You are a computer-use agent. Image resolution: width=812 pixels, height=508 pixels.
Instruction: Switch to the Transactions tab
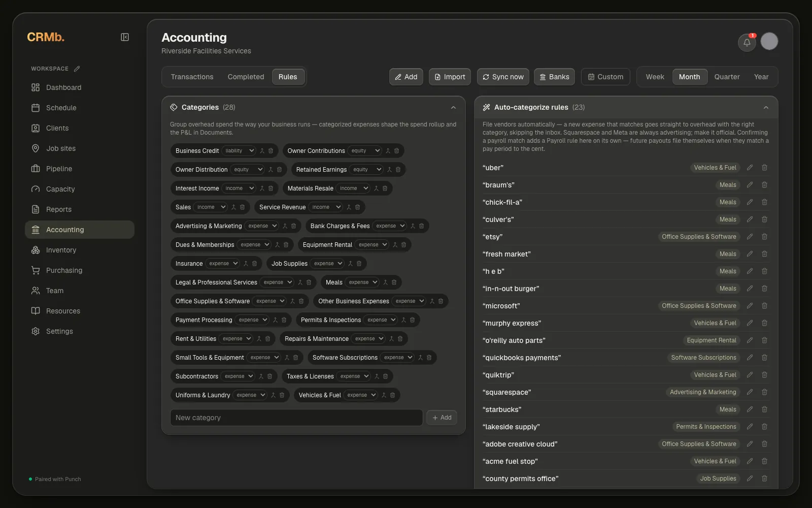tap(192, 77)
